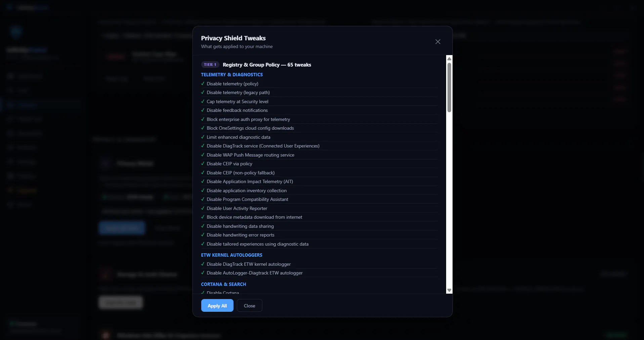This screenshot has height=340, width=644.
Task: Select 'Registry & Group Policy — 65 tweaks' heading
Action: 267,65
